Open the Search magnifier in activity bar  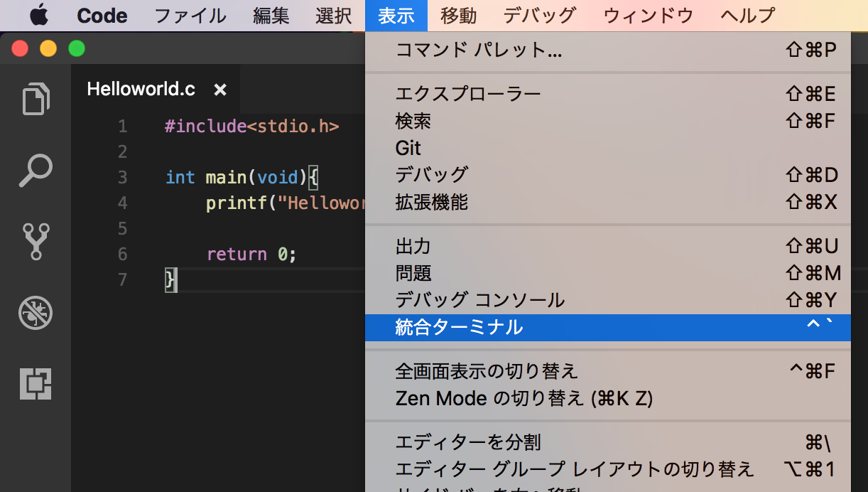click(x=36, y=171)
